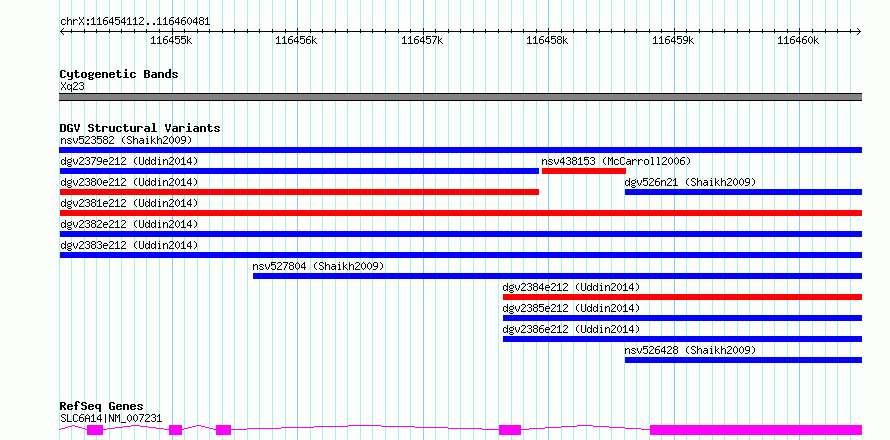The width and height of the screenshot is (890, 440).
Task: Select the short red bar under nsv438153
Action: click(584, 171)
